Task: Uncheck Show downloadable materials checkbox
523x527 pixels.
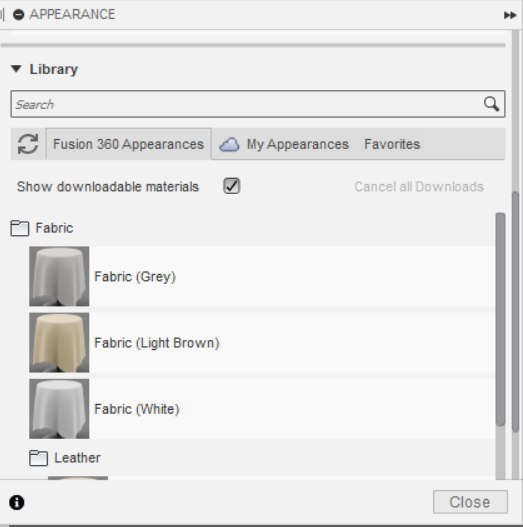Action: tap(232, 186)
